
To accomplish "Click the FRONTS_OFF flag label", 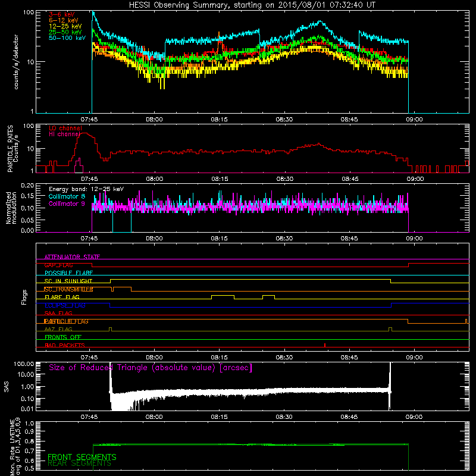I will click(x=63, y=337).
